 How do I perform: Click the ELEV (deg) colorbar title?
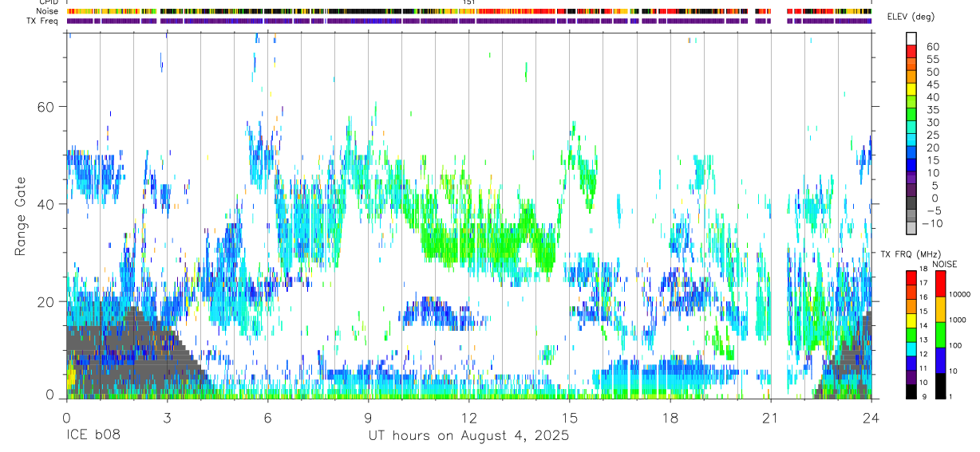click(x=911, y=17)
